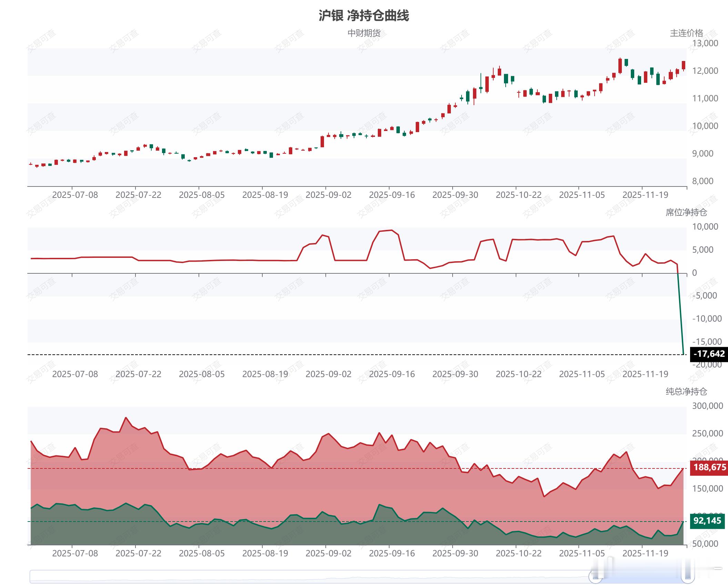
Task: Click the 2025-10-22 date under seat net position chart
Action: pos(518,374)
